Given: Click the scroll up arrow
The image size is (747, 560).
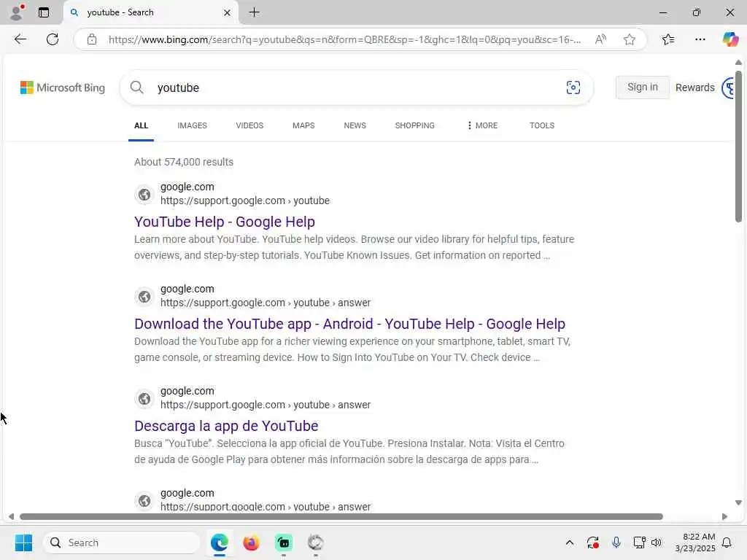Looking at the screenshot, I should click(738, 63).
